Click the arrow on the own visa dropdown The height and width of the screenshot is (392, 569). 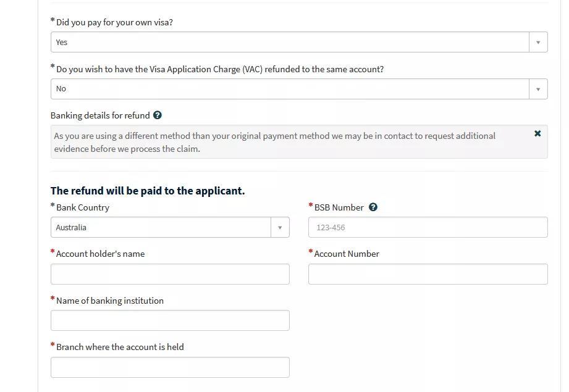[x=537, y=42]
